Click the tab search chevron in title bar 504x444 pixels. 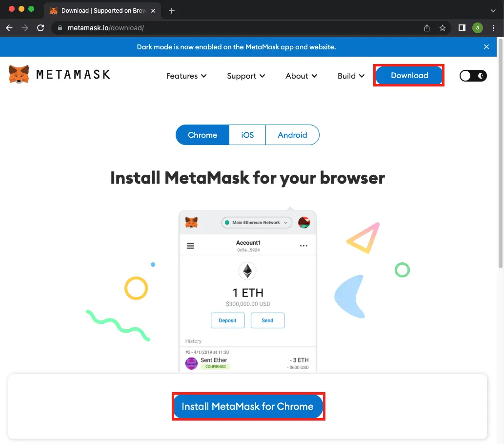[x=493, y=11]
